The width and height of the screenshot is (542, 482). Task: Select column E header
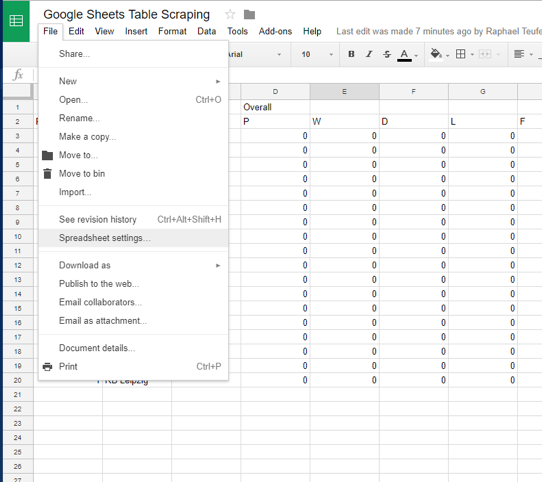click(344, 92)
